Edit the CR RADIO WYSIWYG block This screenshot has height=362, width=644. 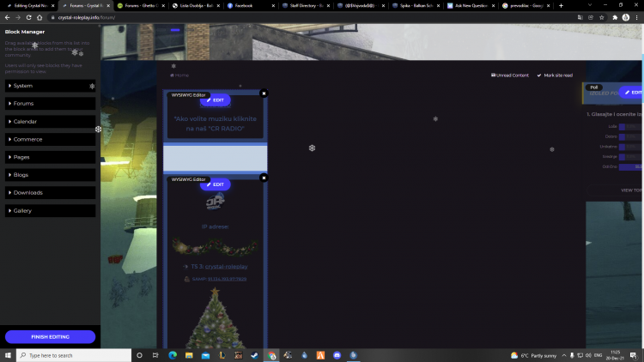coord(215,100)
